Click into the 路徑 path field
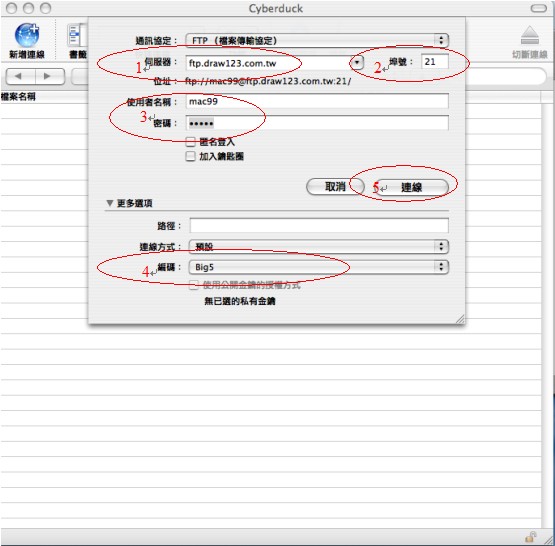Screen dimensions: 555x546 pyautogui.click(x=319, y=225)
